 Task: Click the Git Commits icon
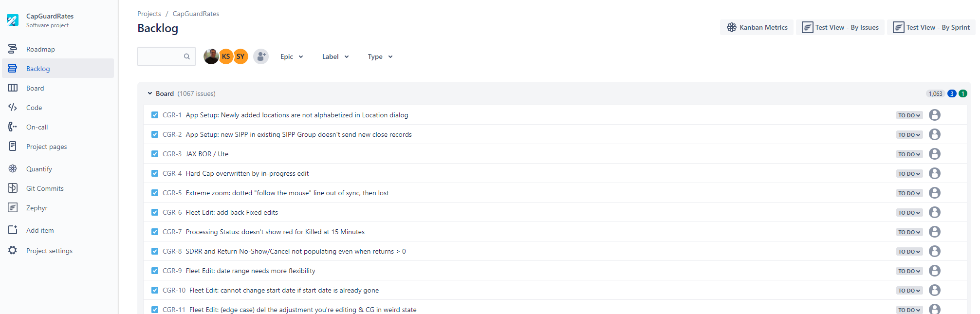(13, 188)
